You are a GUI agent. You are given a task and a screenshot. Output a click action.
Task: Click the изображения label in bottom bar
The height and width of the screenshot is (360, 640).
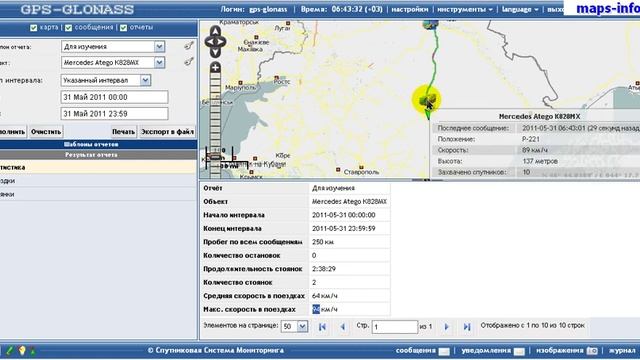[x=560, y=350]
